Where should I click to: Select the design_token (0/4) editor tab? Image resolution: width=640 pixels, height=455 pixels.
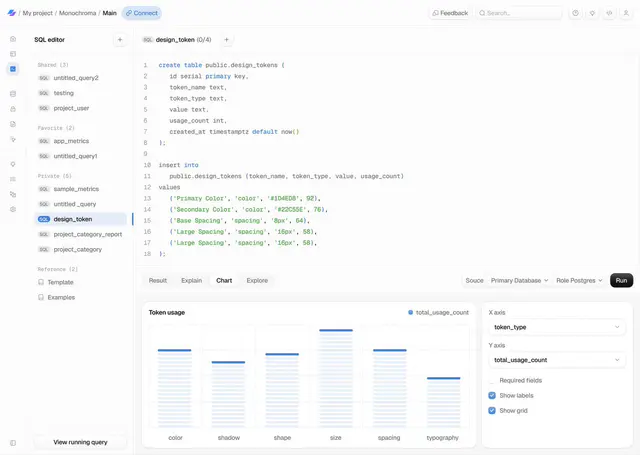click(x=177, y=40)
